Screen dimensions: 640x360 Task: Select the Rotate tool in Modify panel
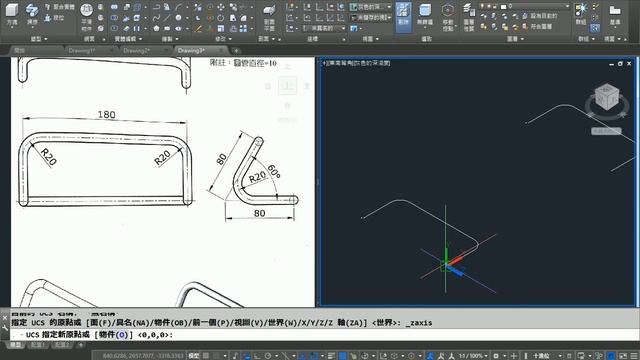pos(221,18)
